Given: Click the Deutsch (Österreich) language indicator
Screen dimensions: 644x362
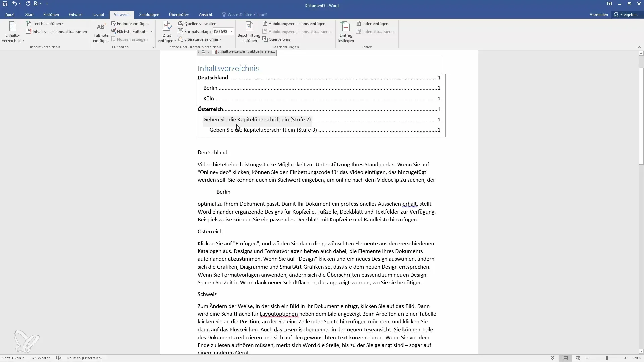Looking at the screenshot, I should click(x=84, y=358).
